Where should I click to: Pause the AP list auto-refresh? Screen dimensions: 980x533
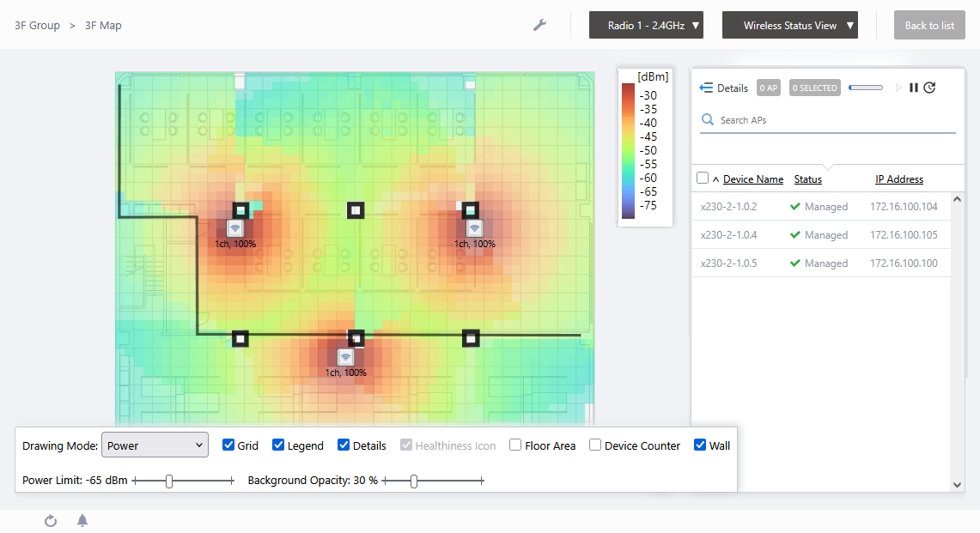tap(914, 88)
